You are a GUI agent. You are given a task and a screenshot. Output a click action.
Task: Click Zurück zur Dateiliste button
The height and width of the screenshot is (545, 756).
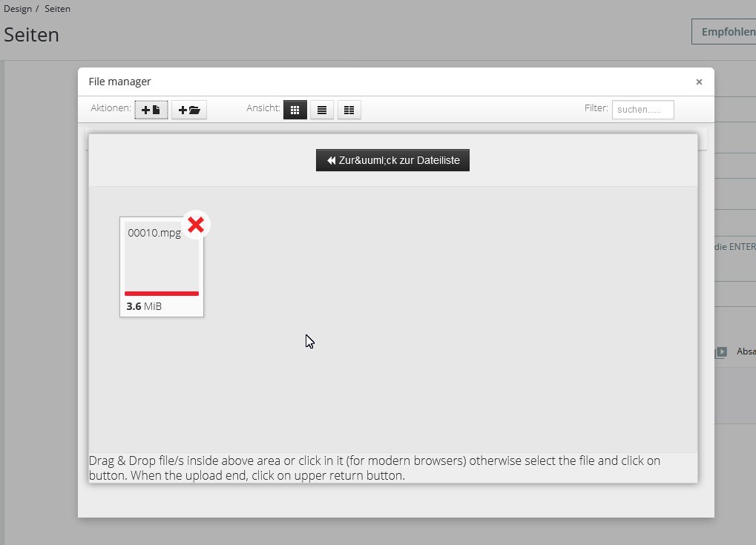coord(392,160)
